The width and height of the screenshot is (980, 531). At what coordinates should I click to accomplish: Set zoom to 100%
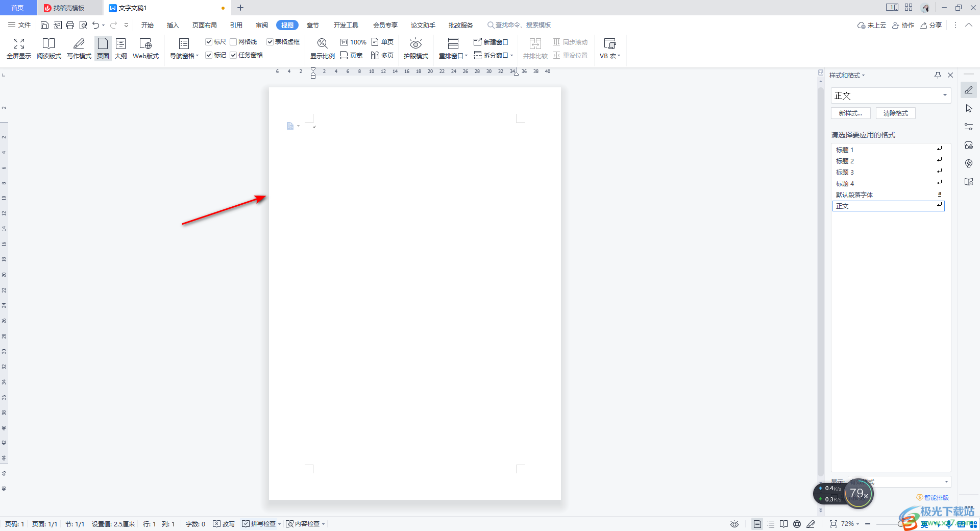pyautogui.click(x=353, y=42)
